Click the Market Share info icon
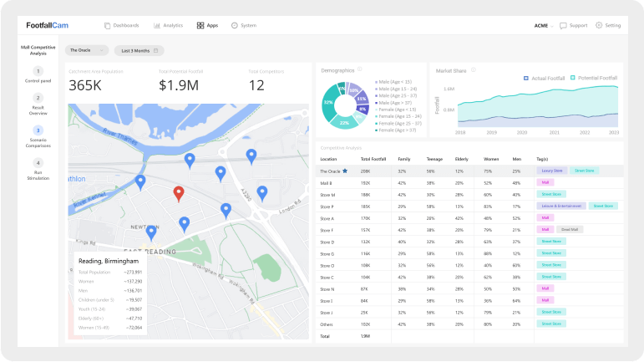This screenshot has height=362, width=644. [x=473, y=70]
